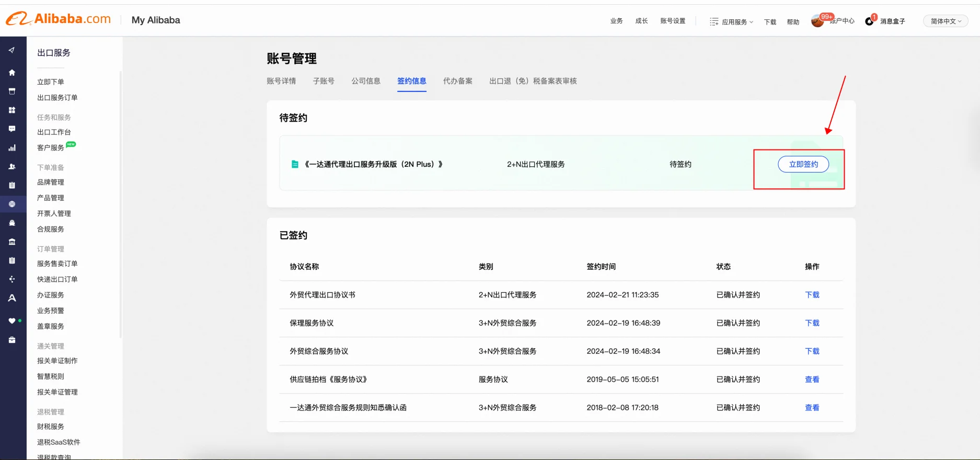Click the 立即签约 button

coord(803,164)
